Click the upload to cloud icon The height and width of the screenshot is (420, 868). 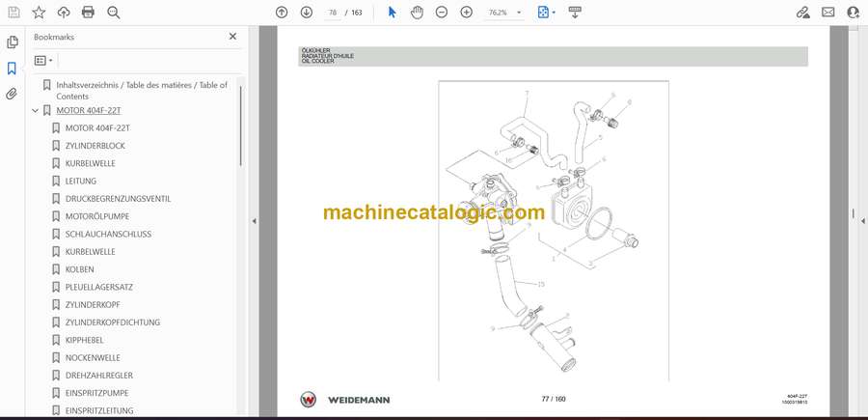(x=64, y=13)
